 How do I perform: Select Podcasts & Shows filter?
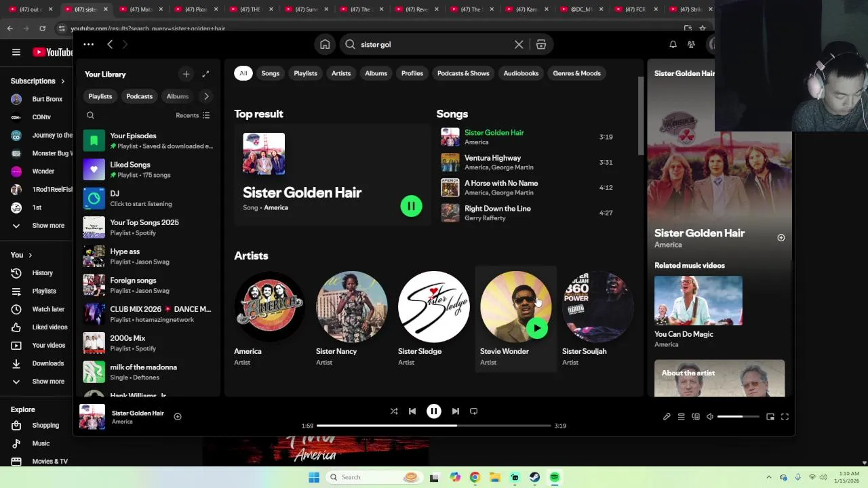coord(463,73)
